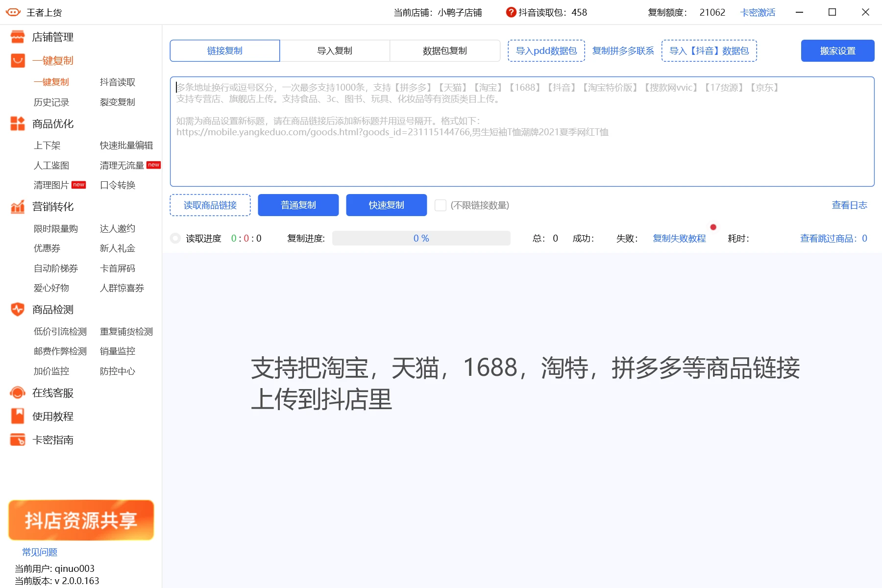Click the 读取商品链接 button
The width and height of the screenshot is (882, 588).
(x=210, y=205)
